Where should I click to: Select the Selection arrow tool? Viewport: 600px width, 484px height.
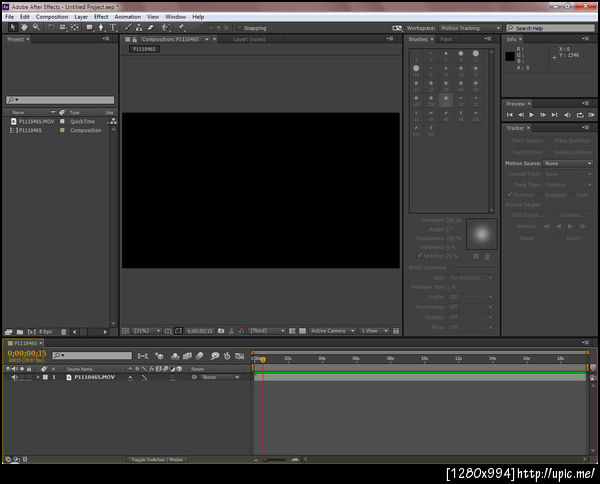tap(12, 28)
